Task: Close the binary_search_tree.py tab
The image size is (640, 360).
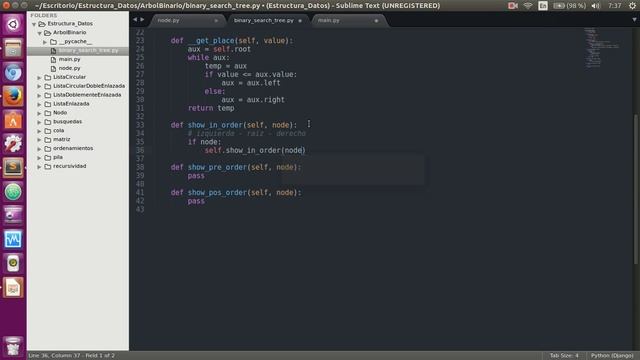Action: tap(300, 20)
